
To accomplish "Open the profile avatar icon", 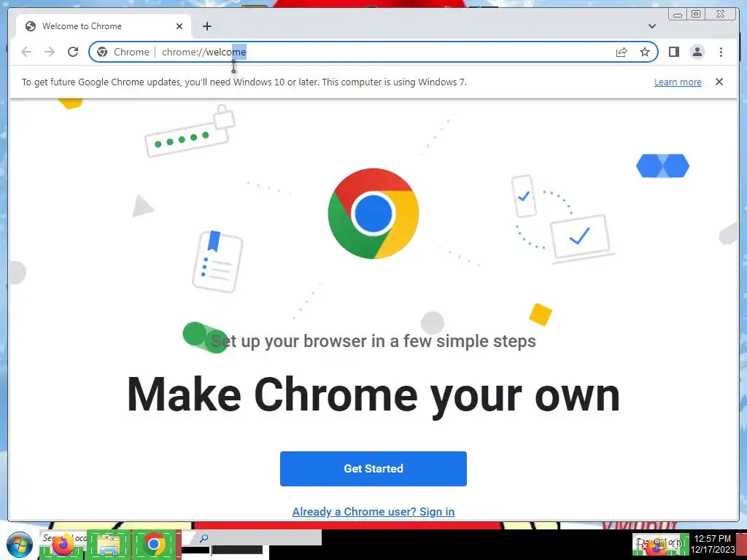I will click(x=697, y=52).
